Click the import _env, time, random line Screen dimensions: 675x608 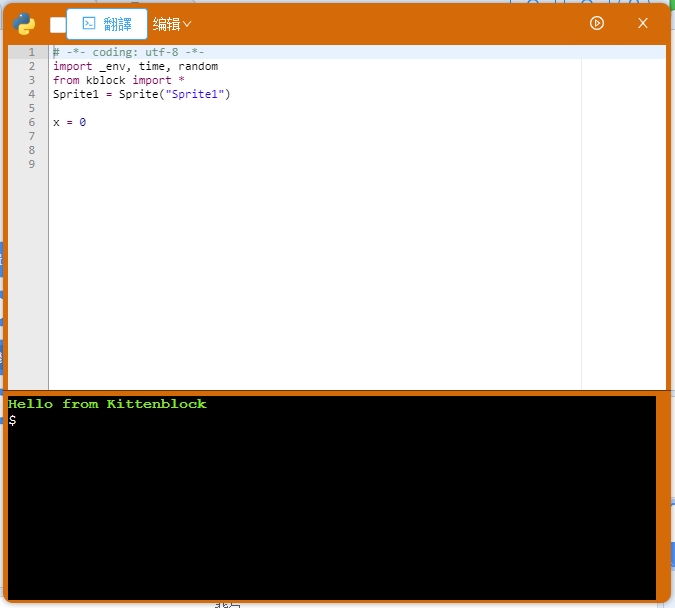coord(135,66)
